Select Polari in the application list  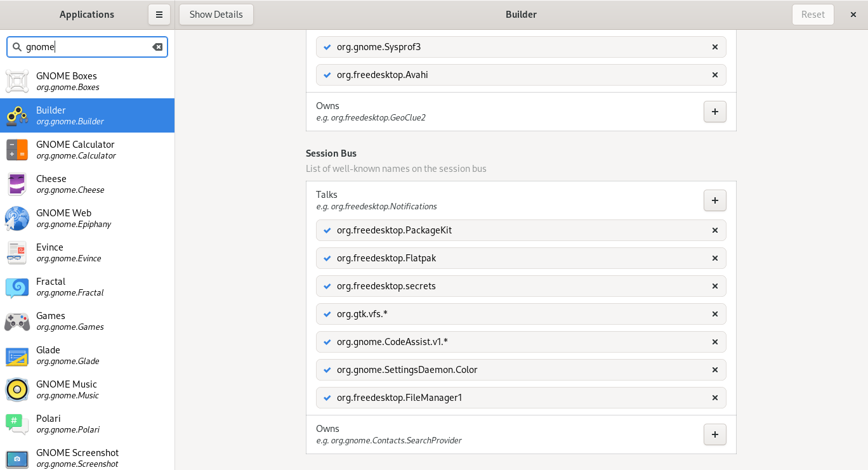coord(88,424)
